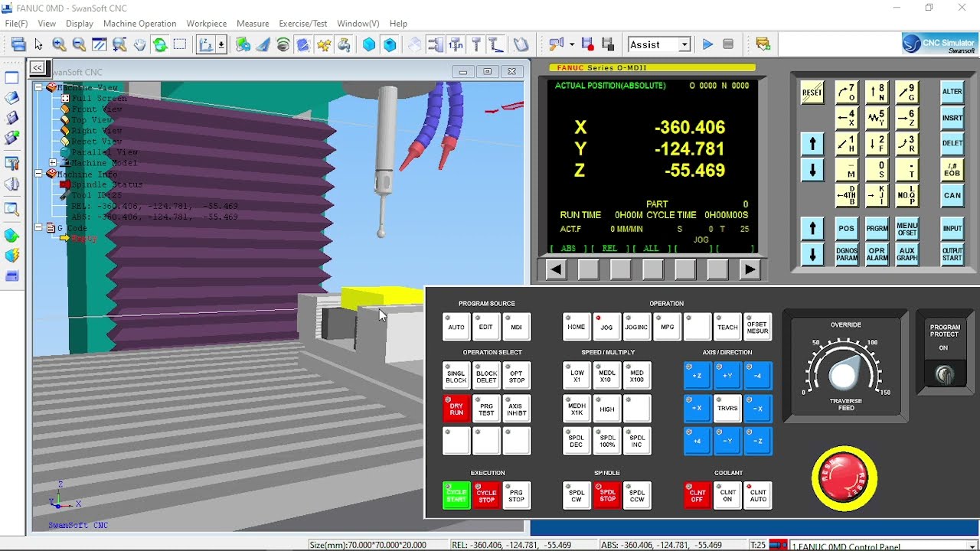The height and width of the screenshot is (551, 980).
Task: Click the arrow pointer tool in toolbar
Action: [x=39, y=44]
